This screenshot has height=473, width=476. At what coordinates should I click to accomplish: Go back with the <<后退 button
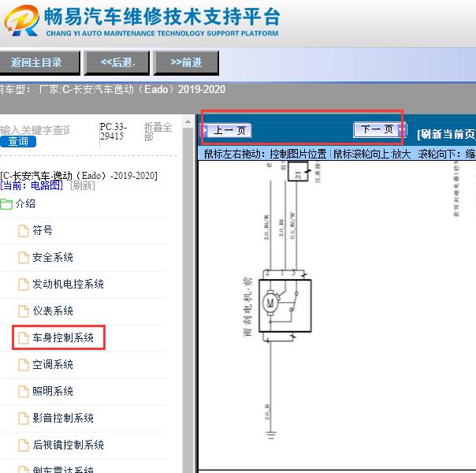117,62
